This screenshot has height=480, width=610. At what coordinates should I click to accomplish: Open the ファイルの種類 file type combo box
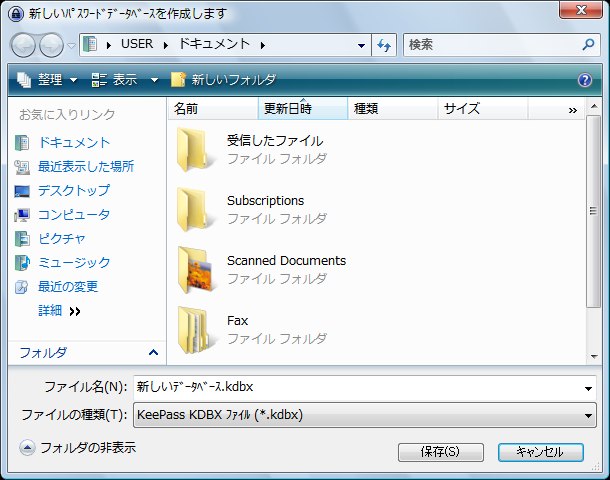[x=365, y=415]
